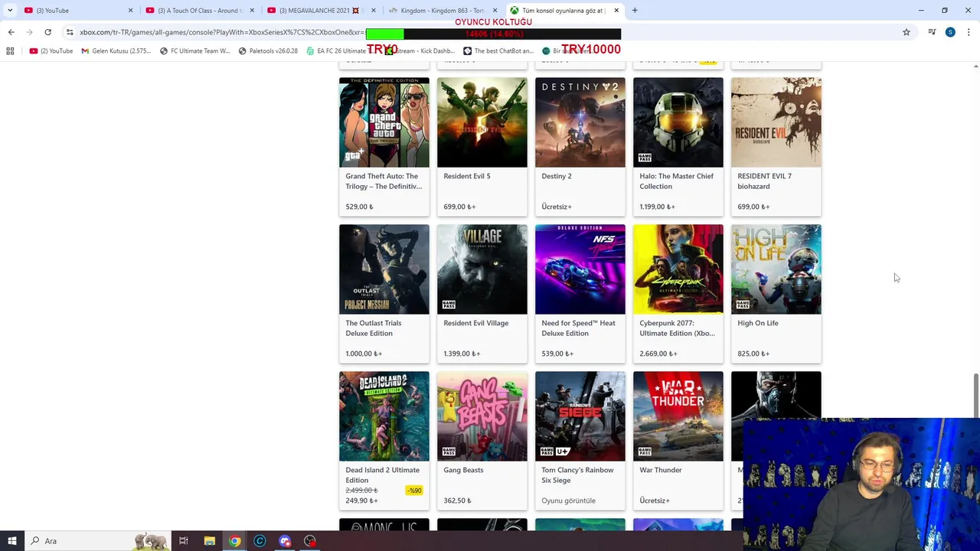Open File Explorer from the taskbar
This screenshot has width=980, height=551.
pos(209,541)
